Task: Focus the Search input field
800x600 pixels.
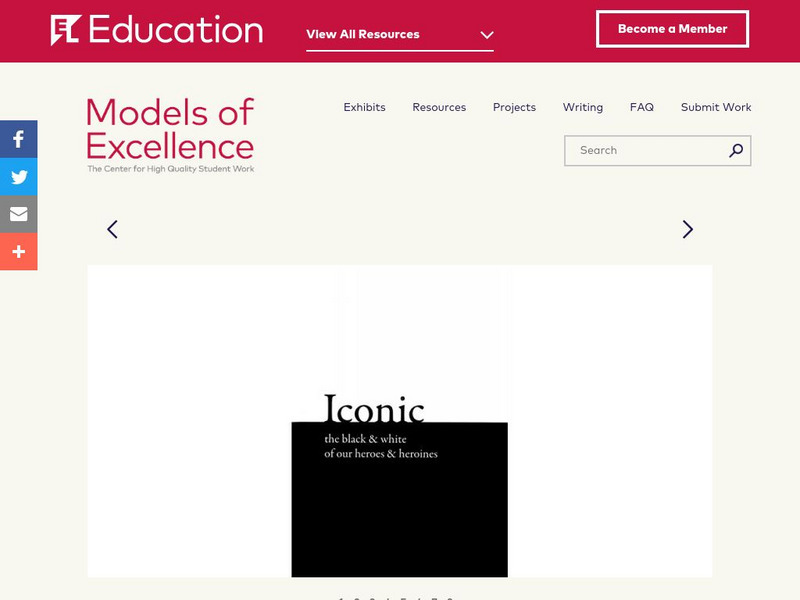Action: [x=645, y=151]
